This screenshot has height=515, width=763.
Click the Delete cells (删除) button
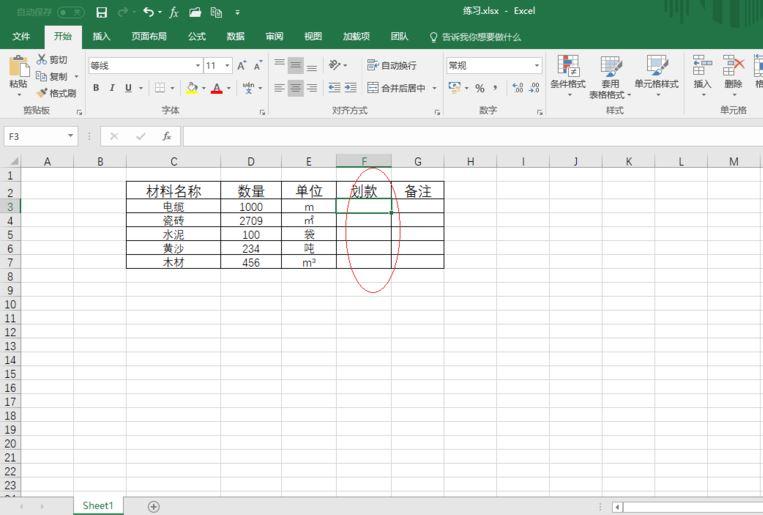coord(733,75)
